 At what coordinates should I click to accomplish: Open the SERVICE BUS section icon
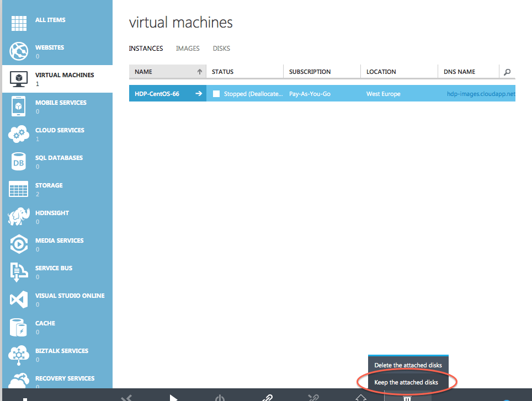click(x=18, y=271)
